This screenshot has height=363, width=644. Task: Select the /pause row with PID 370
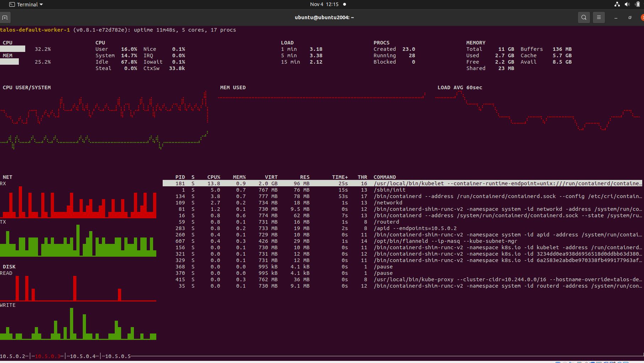402,273
